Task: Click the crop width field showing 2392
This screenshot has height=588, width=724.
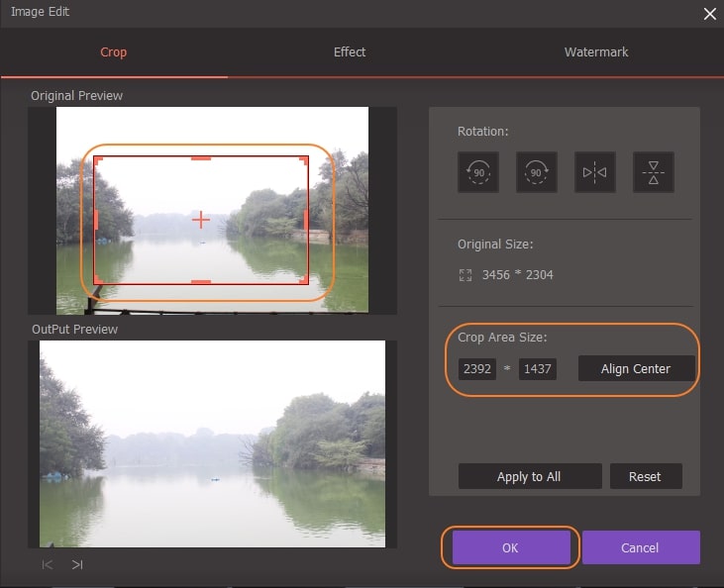Action: point(477,369)
